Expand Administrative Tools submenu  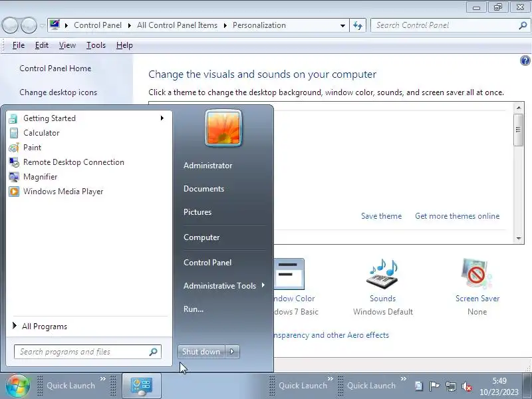pos(263,285)
